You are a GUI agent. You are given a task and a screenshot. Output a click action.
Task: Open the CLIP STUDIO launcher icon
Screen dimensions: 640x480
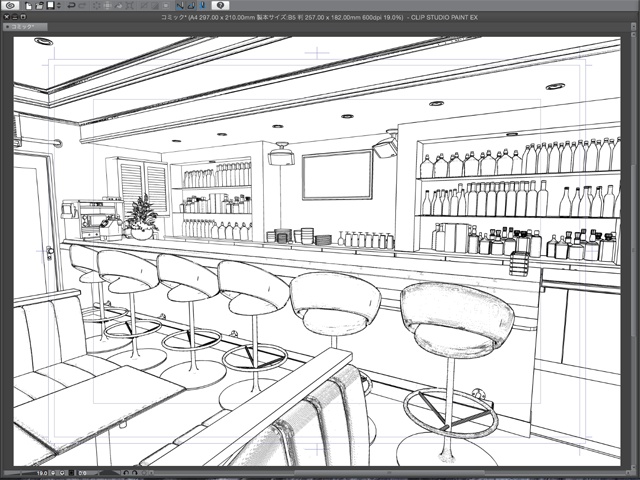tap(10, 6)
